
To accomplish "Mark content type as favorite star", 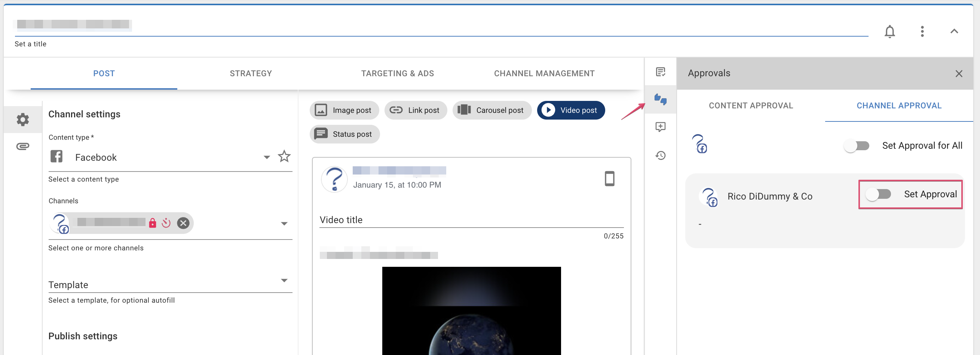I will (284, 156).
